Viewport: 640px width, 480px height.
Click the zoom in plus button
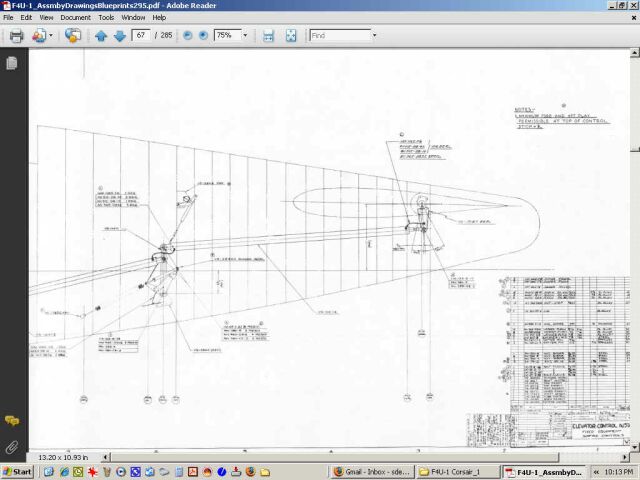[x=203, y=36]
